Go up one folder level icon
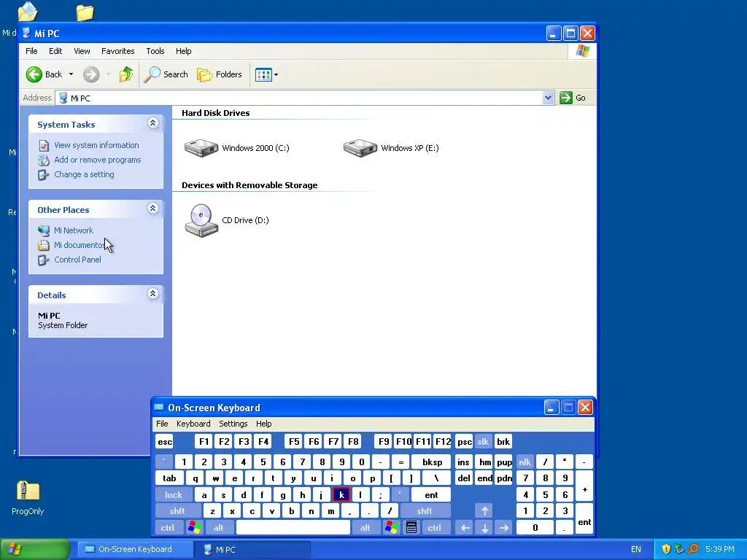This screenshot has width=747, height=560. tap(126, 74)
